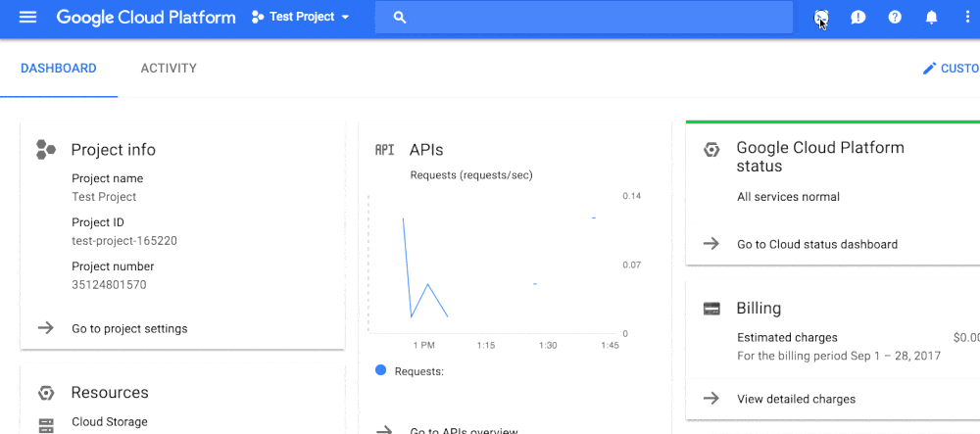Click the search magnifier icon
Screen dimensions: 980x434
click(x=400, y=18)
